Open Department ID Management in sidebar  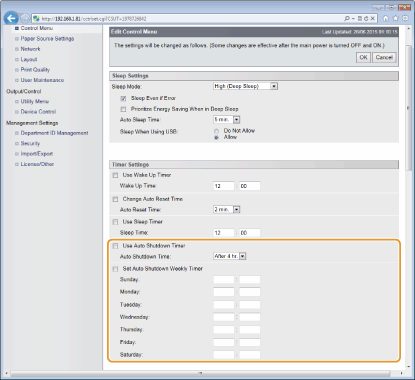pyautogui.click(x=54, y=133)
